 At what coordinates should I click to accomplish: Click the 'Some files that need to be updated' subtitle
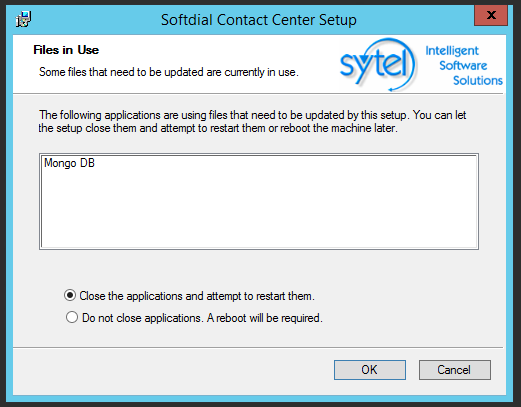pos(169,72)
